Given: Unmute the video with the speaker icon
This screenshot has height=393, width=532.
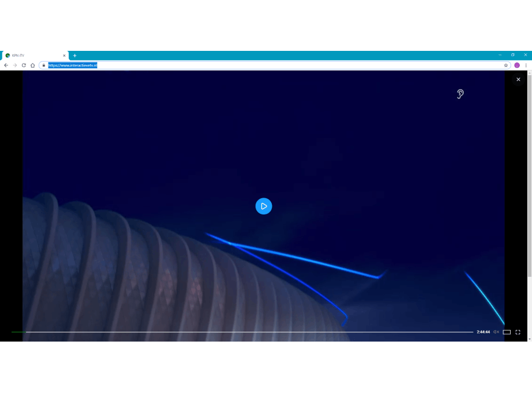Looking at the screenshot, I should pyautogui.click(x=496, y=332).
